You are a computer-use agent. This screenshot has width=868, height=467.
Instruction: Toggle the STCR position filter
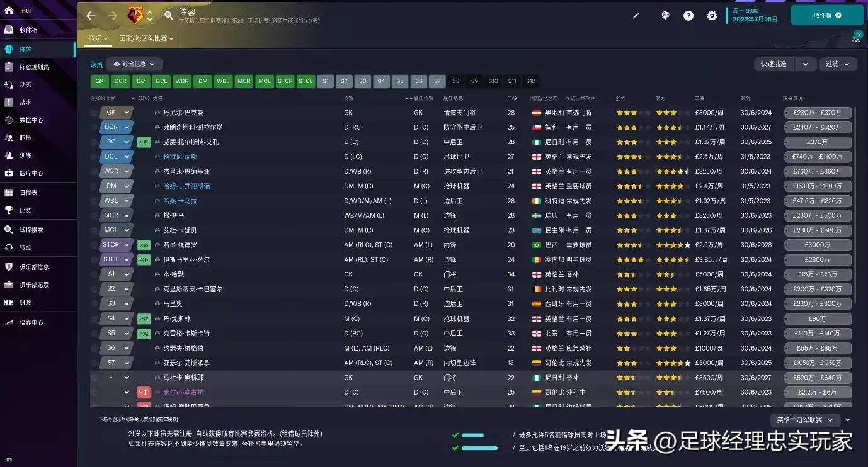[284, 81]
